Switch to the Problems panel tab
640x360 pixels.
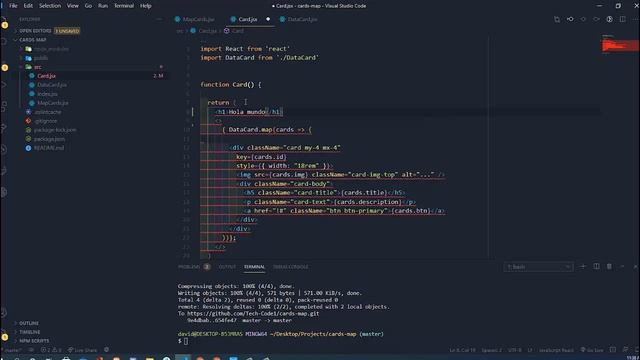(194, 267)
